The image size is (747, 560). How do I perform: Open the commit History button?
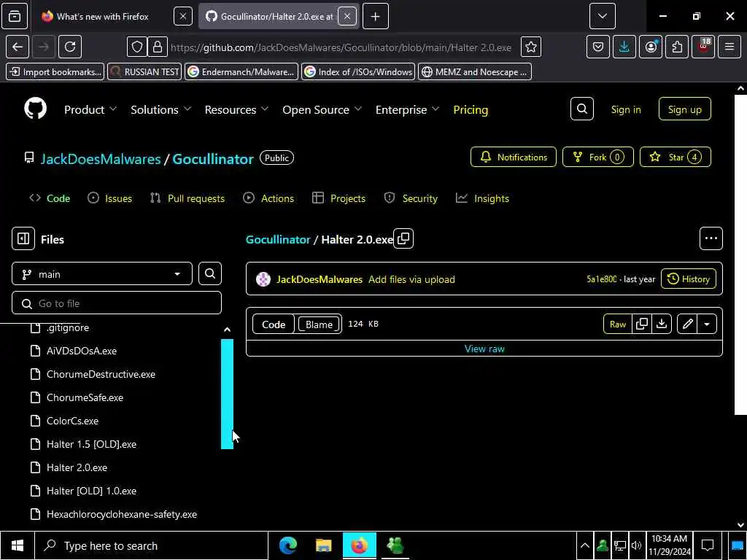click(x=689, y=279)
